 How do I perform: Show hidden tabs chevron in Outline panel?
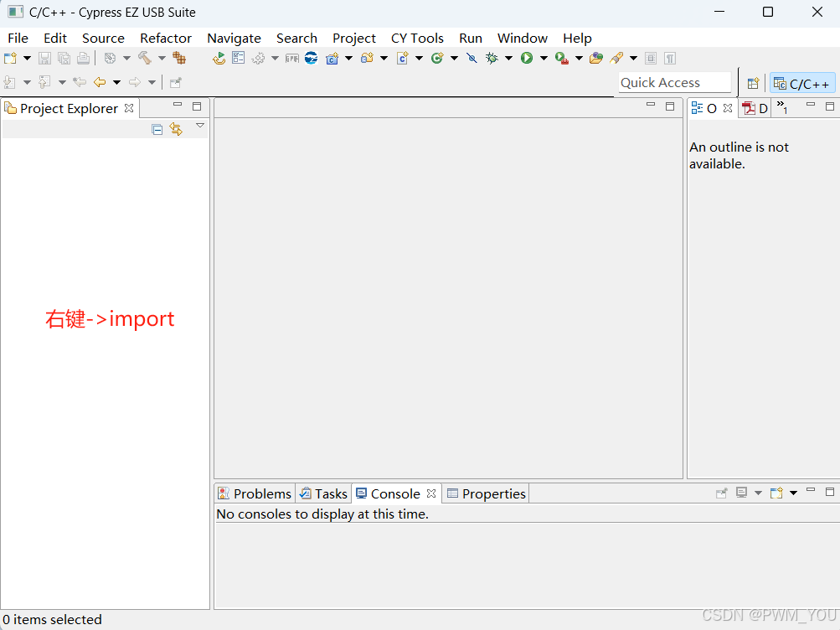[782, 107]
